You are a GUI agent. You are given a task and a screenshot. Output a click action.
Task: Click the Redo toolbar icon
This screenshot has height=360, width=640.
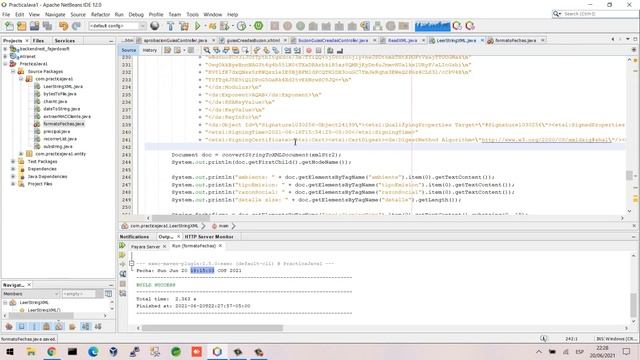click(x=76, y=26)
